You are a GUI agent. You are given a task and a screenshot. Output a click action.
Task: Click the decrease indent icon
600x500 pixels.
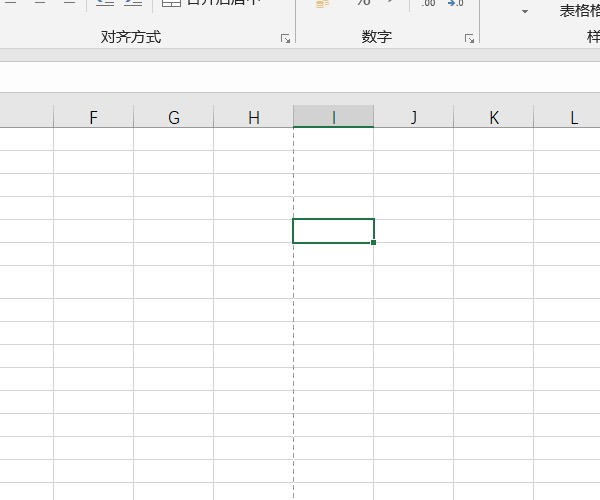105,3
